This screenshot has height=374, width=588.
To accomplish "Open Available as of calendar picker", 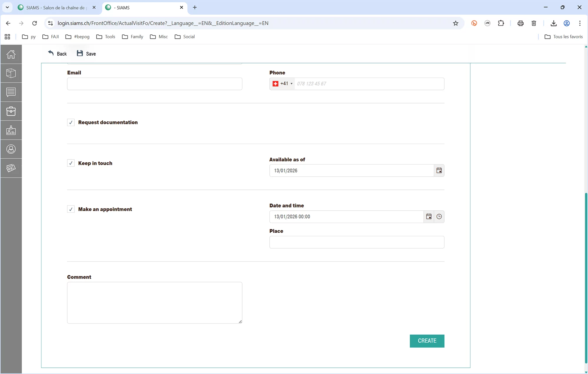I will click(439, 171).
